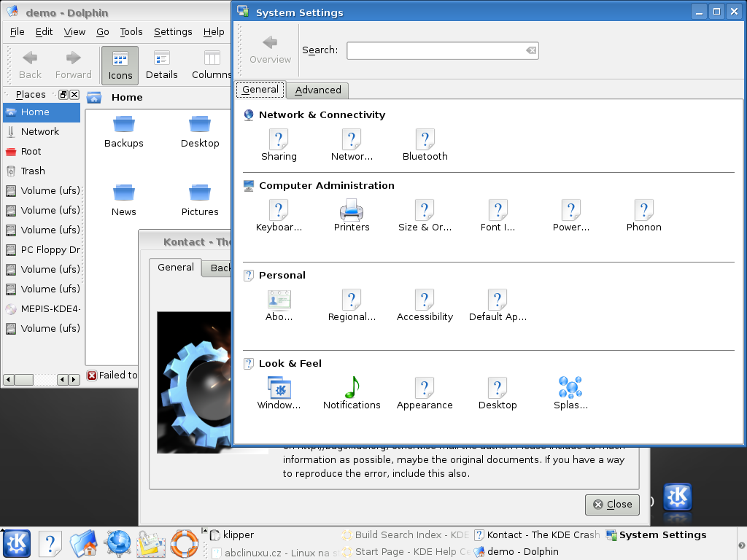Open Dolphin's Settings menu
Viewport: 747px width, 560px height.
point(173,32)
